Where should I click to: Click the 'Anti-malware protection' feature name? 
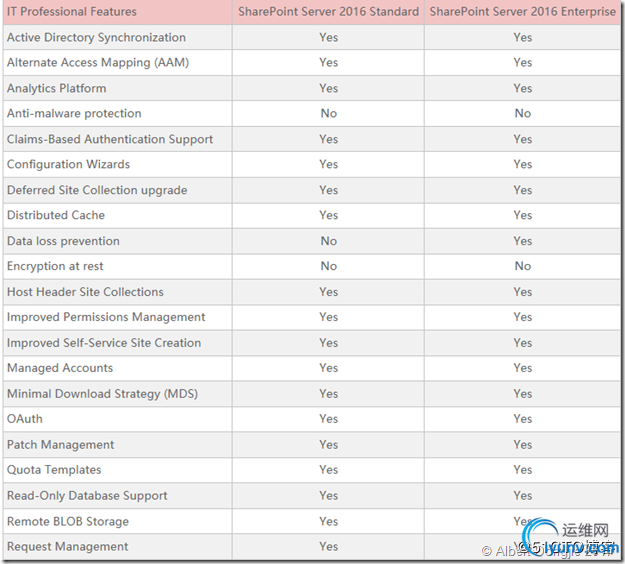point(74,114)
